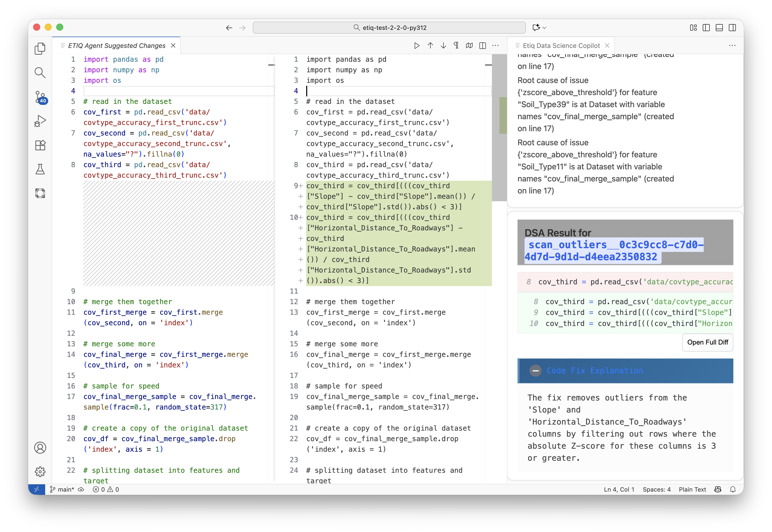Open the Search view in the activity bar
The height and width of the screenshot is (532, 772).
tap(40, 73)
